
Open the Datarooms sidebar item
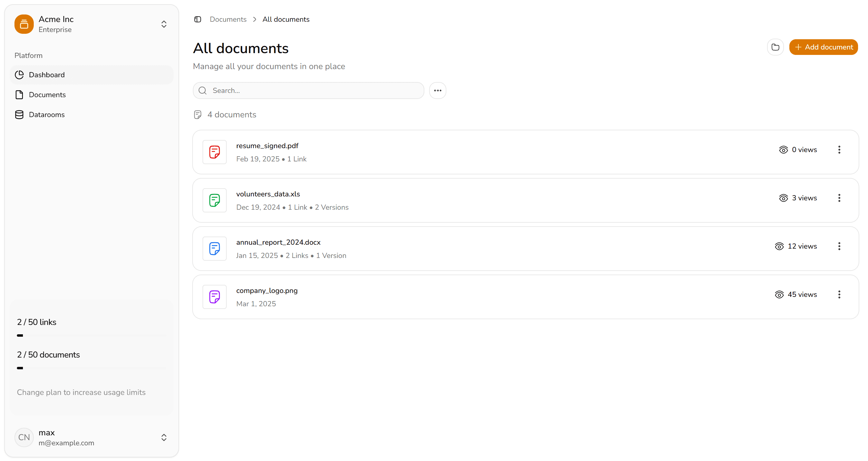92,115
